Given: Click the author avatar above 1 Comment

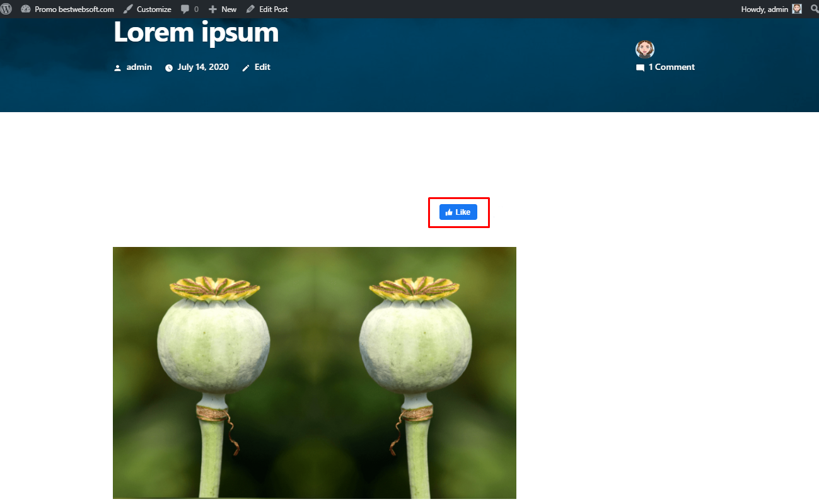Looking at the screenshot, I should tap(644, 50).
